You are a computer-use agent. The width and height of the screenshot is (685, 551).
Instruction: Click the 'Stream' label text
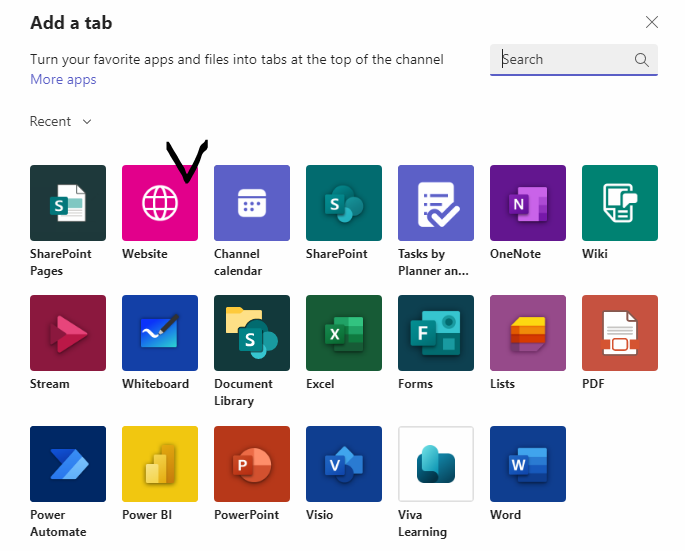coord(50,384)
